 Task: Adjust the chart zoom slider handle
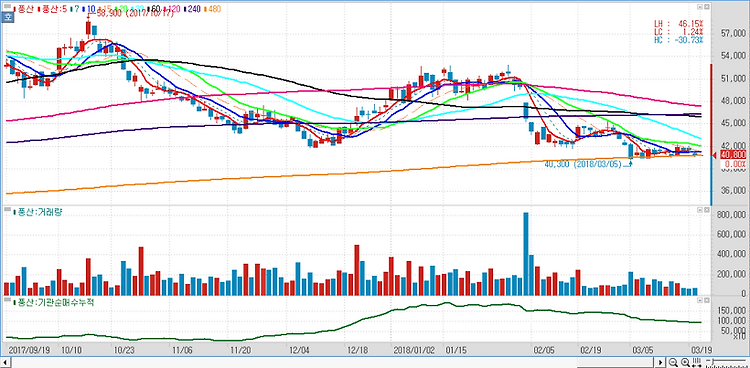pos(713,361)
